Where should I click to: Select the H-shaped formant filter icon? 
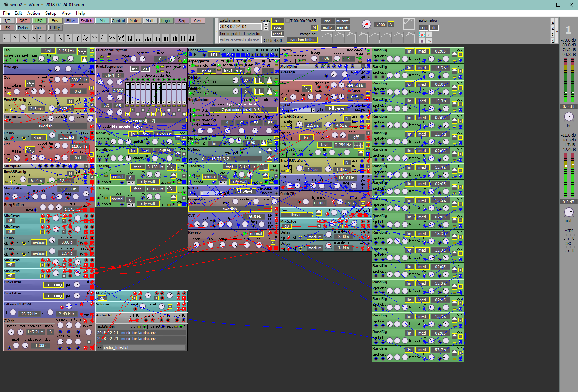(x=77, y=38)
